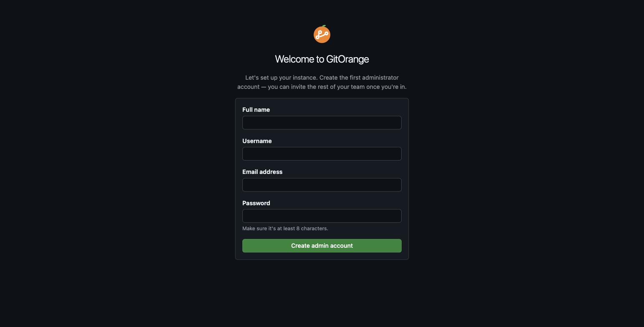644x327 pixels.
Task: Click the GitOrange orange logo
Action: point(322,34)
